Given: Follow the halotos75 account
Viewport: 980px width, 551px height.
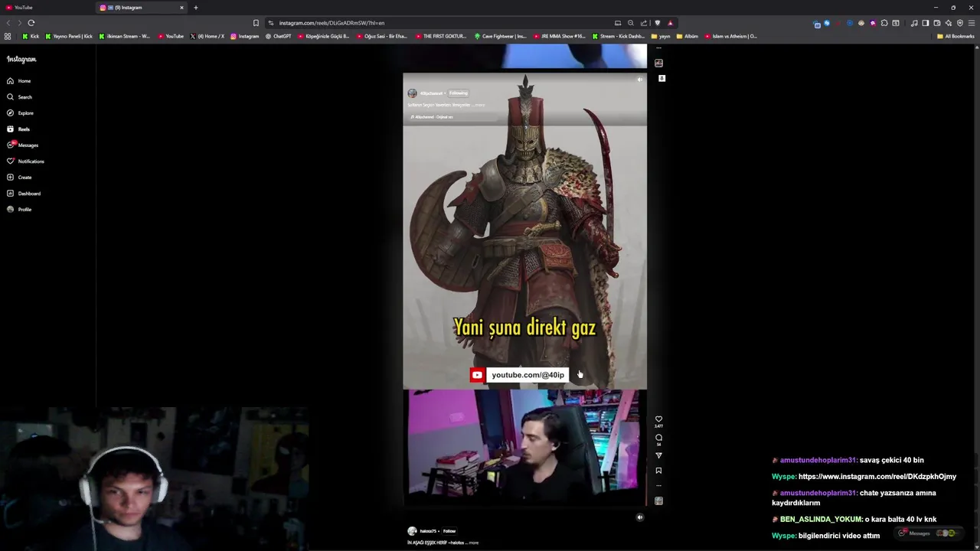Looking at the screenshot, I should tap(449, 531).
